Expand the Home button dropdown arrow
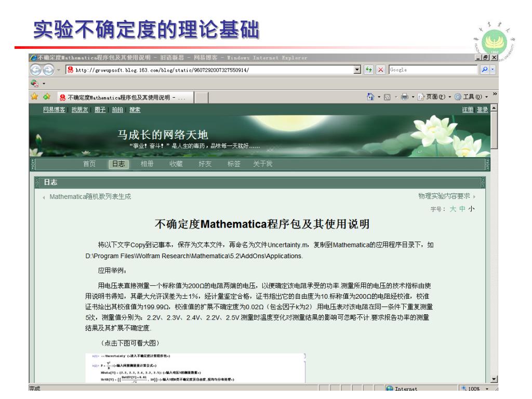Image resolution: width=532 pixels, height=399 pixels. [379, 97]
